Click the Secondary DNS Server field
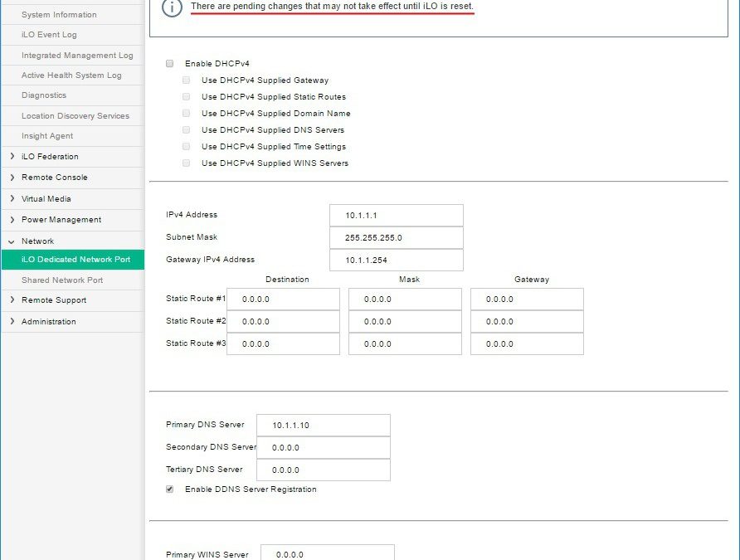 pyautogui.click(x=324, y=448)
